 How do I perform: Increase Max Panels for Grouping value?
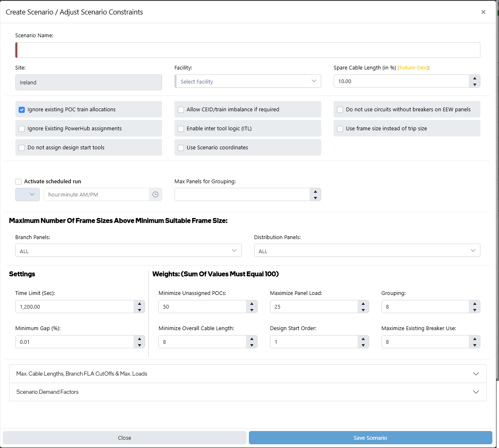[315, 192]
